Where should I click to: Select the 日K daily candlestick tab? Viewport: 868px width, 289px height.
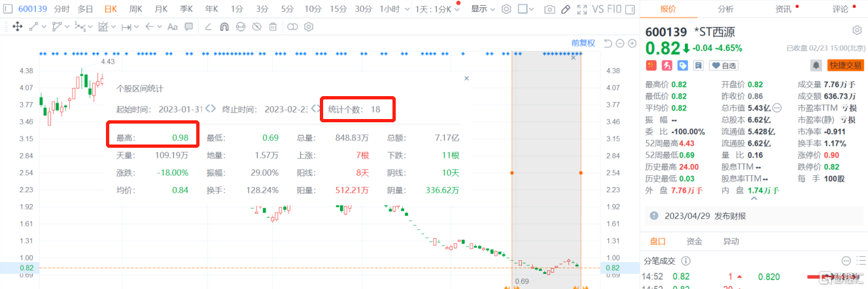(x=111, y=9)
